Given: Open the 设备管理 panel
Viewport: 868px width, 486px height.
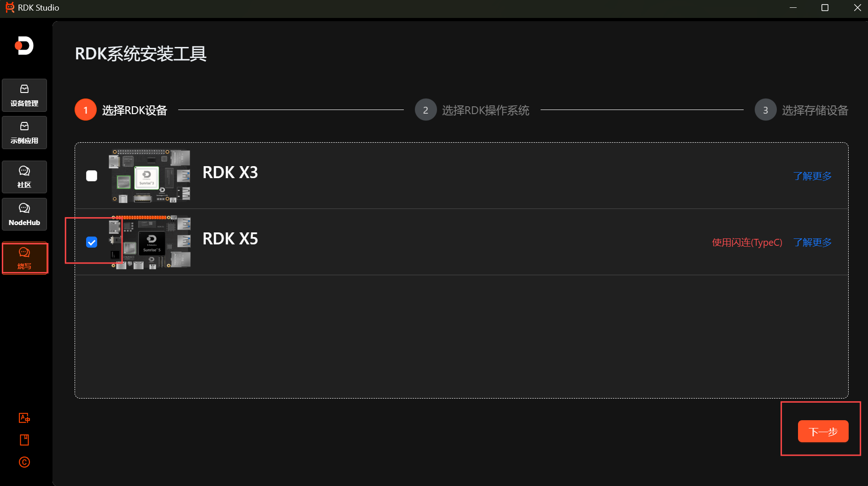Looking at the screenshot, I should [x=24, y=95].
